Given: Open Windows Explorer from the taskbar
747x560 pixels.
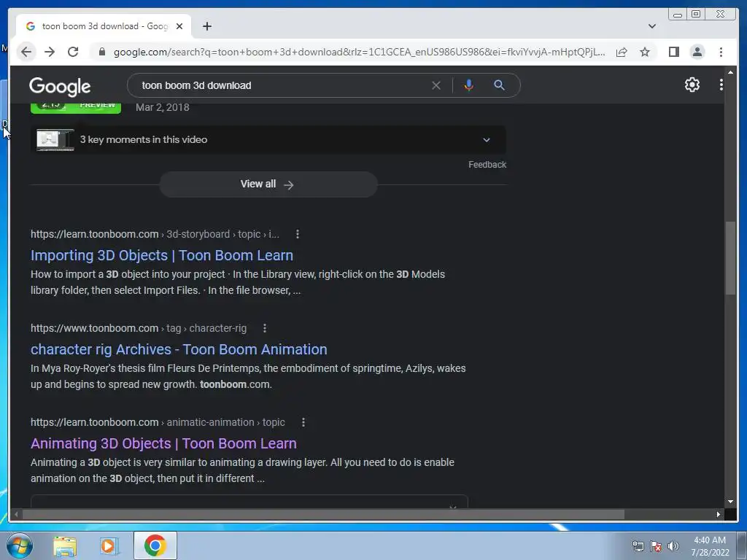Looking at the screenshot, I should (64, 545).
